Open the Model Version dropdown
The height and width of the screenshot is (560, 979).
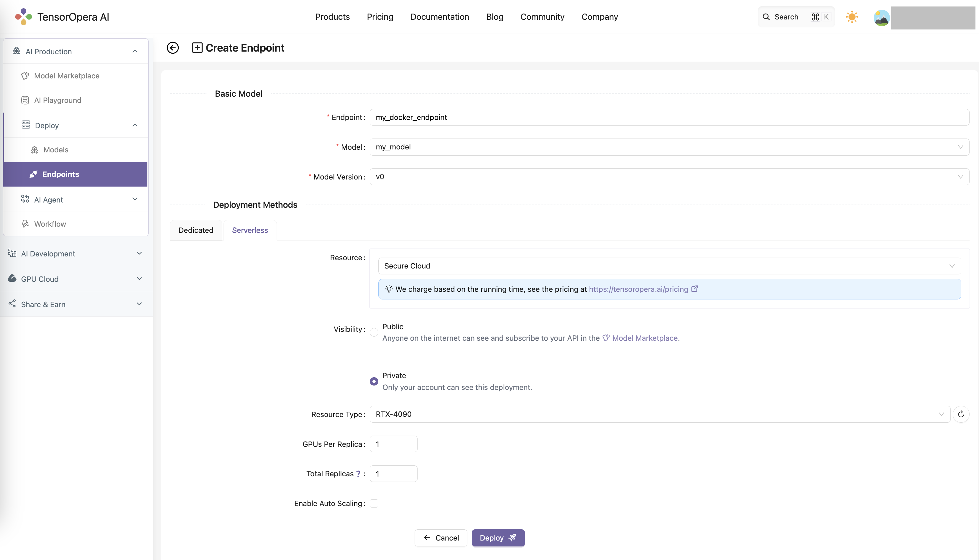point(669,177)
